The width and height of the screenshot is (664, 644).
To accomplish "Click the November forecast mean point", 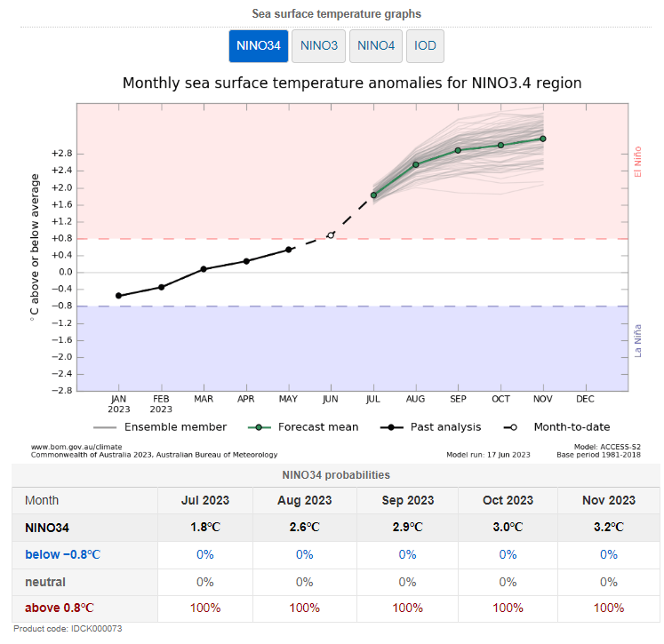I will pos(543,139).
